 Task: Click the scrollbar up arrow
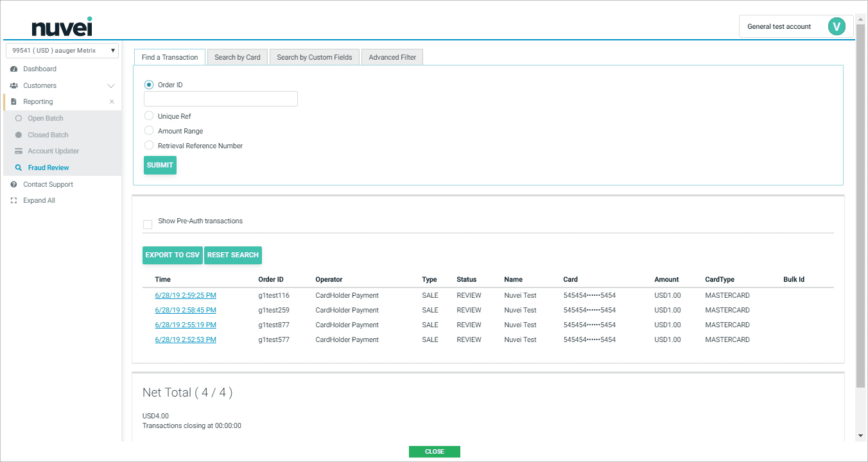[861, 18]
